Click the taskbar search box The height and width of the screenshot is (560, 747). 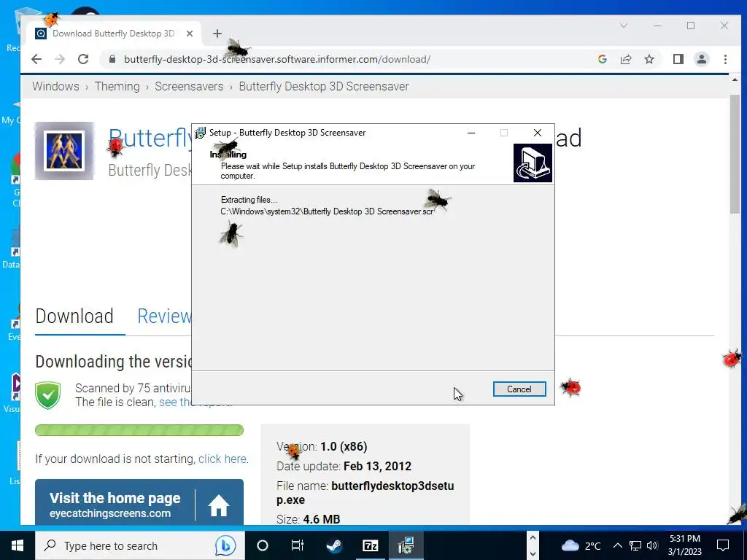140,545
